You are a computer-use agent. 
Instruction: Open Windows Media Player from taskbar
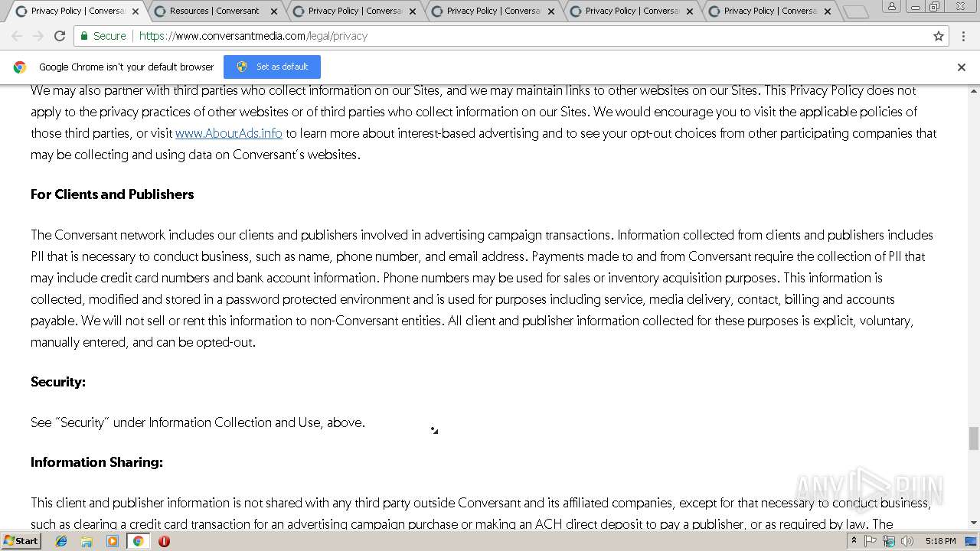113,541
